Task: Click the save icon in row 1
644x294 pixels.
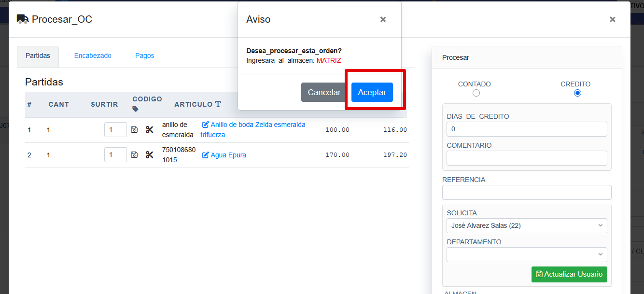Action: pos(134,129)
